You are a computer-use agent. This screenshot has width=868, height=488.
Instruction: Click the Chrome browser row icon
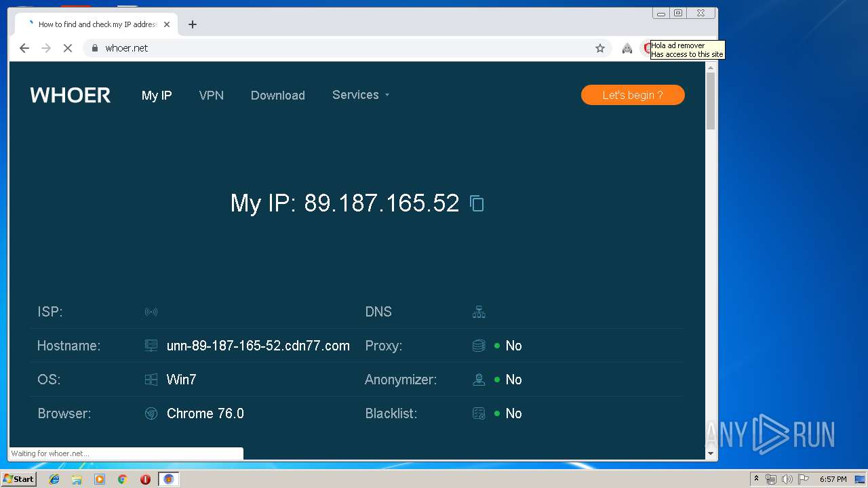[x=151, y=413]
